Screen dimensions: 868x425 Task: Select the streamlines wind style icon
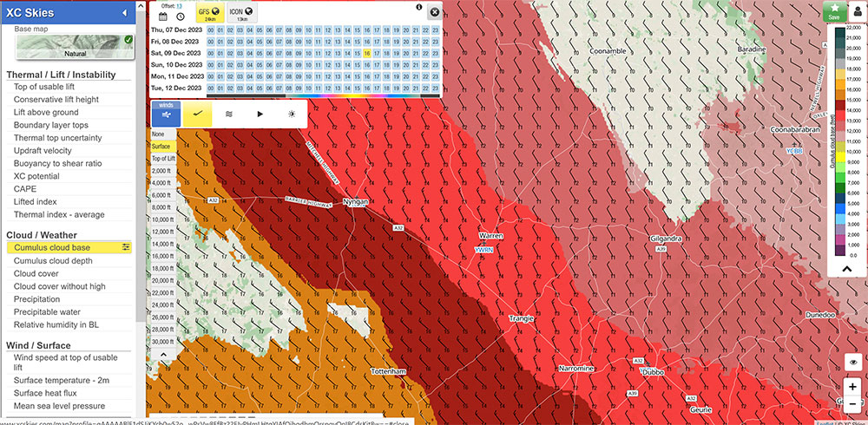coord(229,114)
